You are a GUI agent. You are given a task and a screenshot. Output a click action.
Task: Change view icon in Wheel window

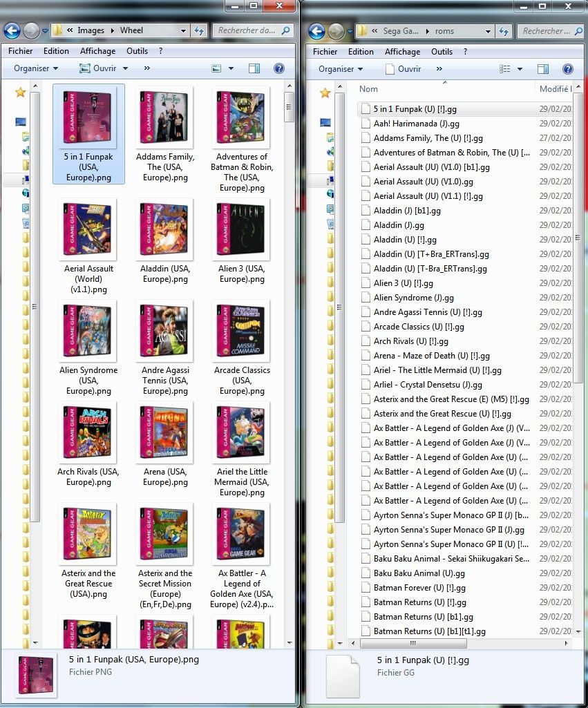[x=216, y=68]
